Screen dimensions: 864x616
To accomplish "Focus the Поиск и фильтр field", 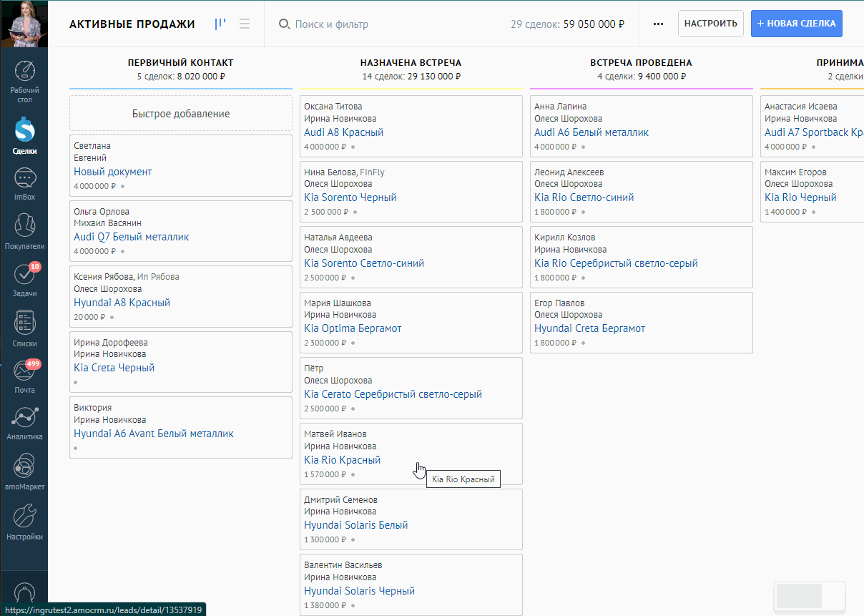I will tap(331, 24).
